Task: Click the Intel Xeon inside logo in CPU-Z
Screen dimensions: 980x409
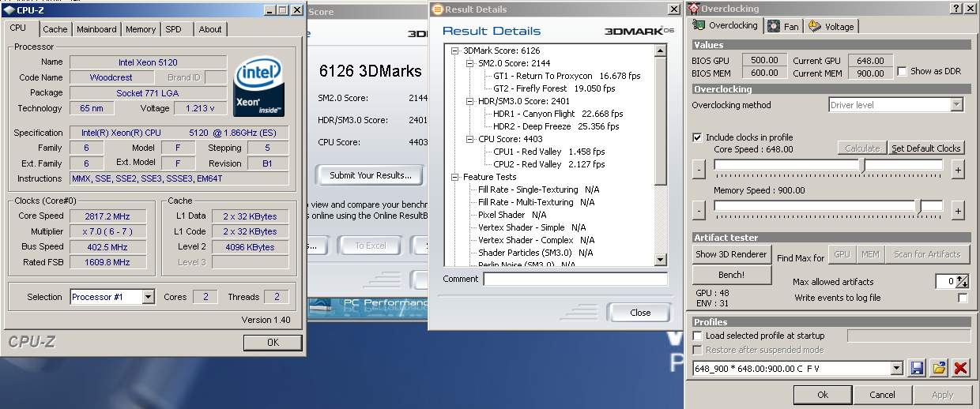Action: pos(258,87)
